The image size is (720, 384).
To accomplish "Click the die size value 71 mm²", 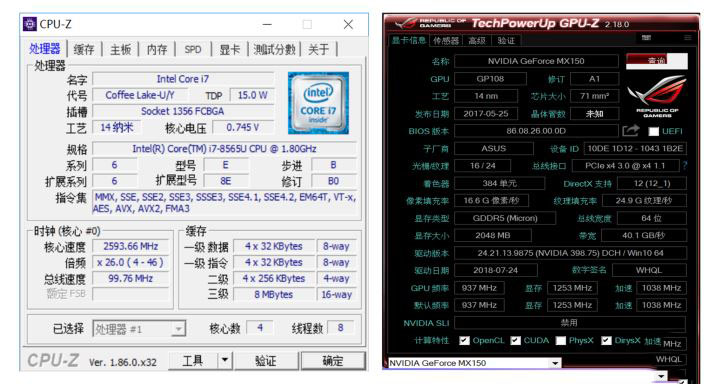I will pos(594,96).
